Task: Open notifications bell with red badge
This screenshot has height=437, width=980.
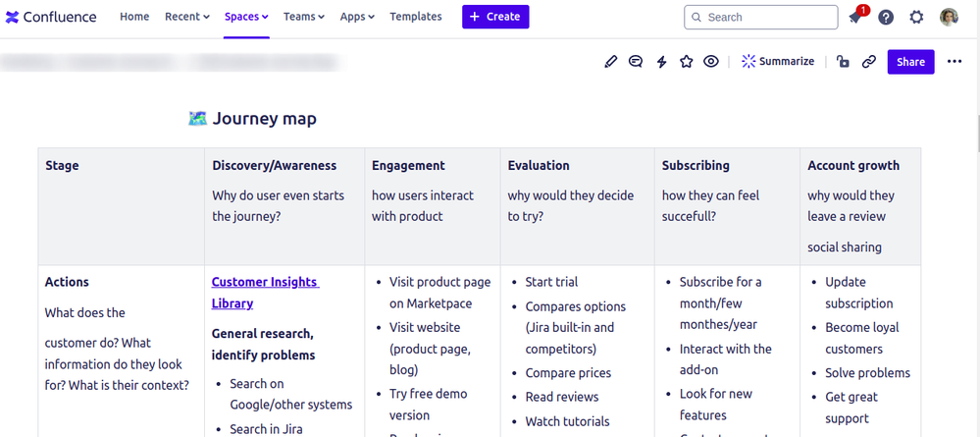Action: 855,17
